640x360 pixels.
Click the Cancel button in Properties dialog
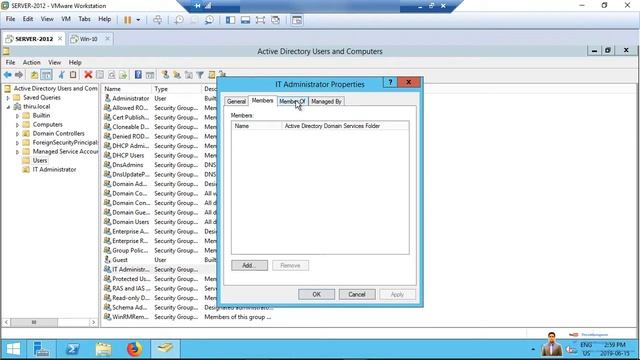click(357, 294)
